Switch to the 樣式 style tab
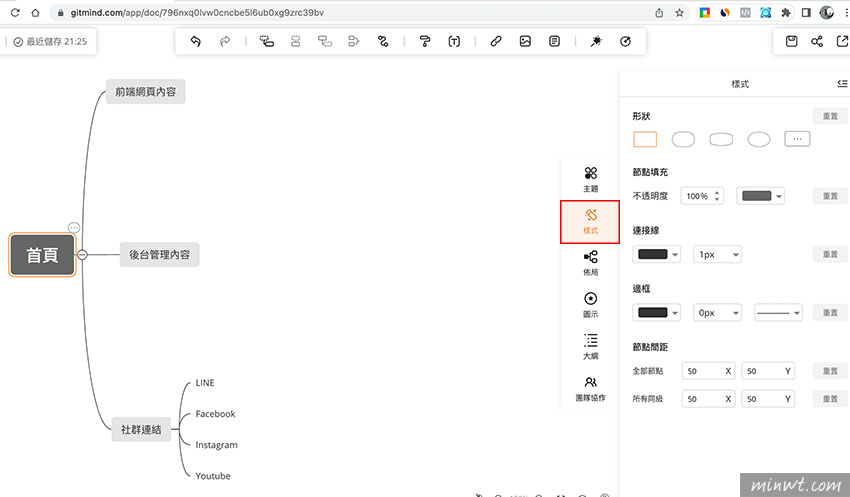Image resolution: width=850 pixels, height=497 pixels. (x=590, y=222)
